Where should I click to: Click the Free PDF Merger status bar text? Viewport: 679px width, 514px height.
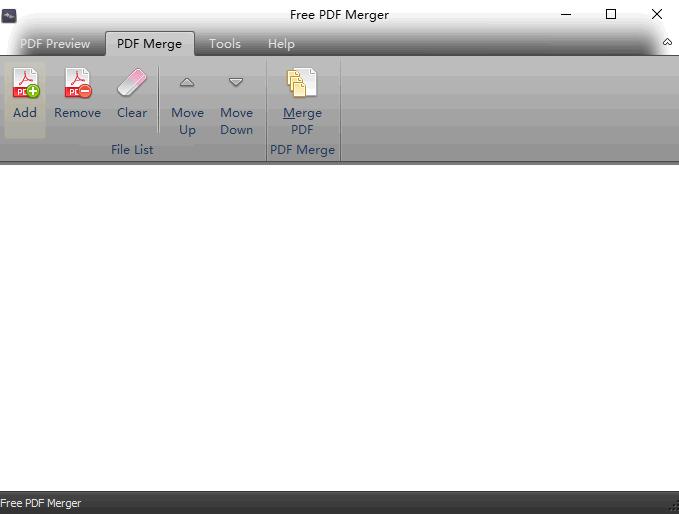tap(41, 503)
